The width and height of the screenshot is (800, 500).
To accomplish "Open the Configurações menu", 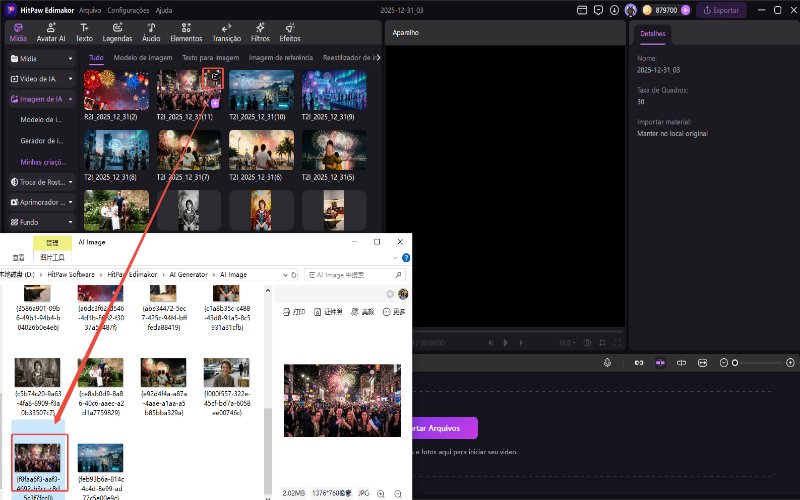I will pyautogui.click(x=128, y=10).
